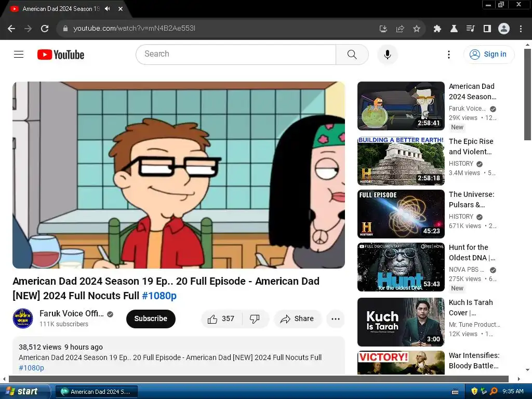
Task: Open the media control playlist icon
Action: [x=471, y=29]
